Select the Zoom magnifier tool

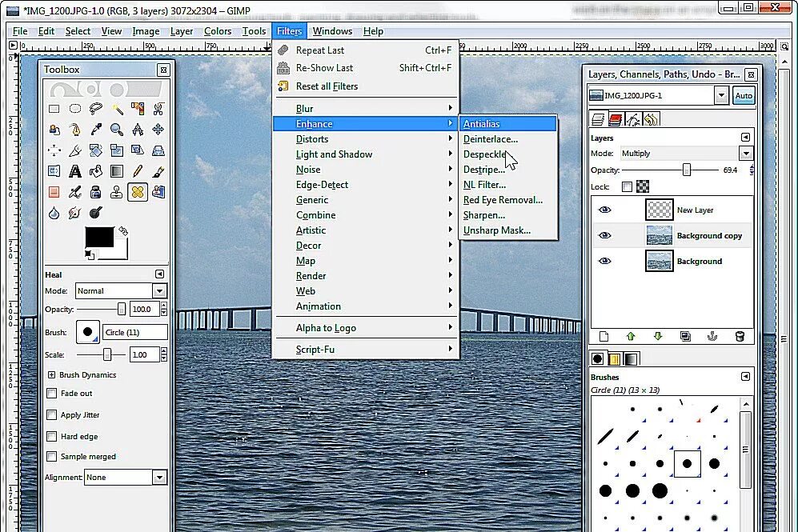pos(117,129)
